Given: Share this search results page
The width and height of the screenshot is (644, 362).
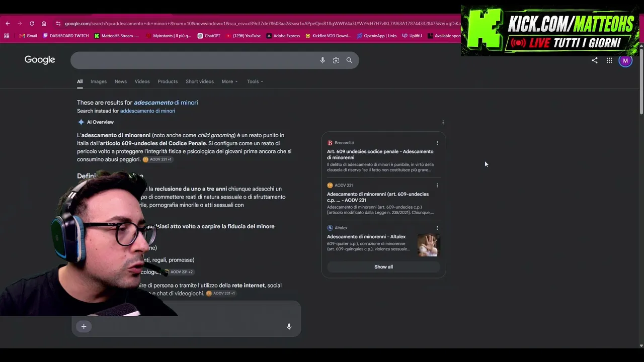Looking at the screenshot, I should coord(595,60).
